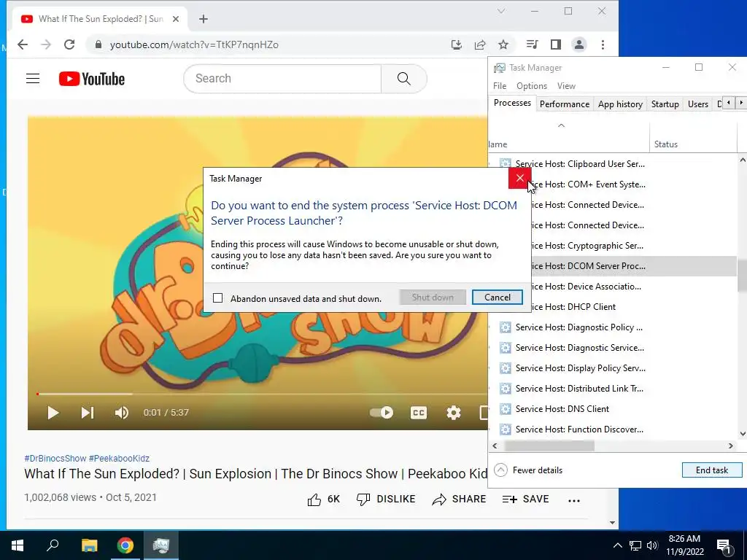Screen dimensions: 747x560
Task: Click the horizontal scrollbar right arrow
Action: coord(730,446)
